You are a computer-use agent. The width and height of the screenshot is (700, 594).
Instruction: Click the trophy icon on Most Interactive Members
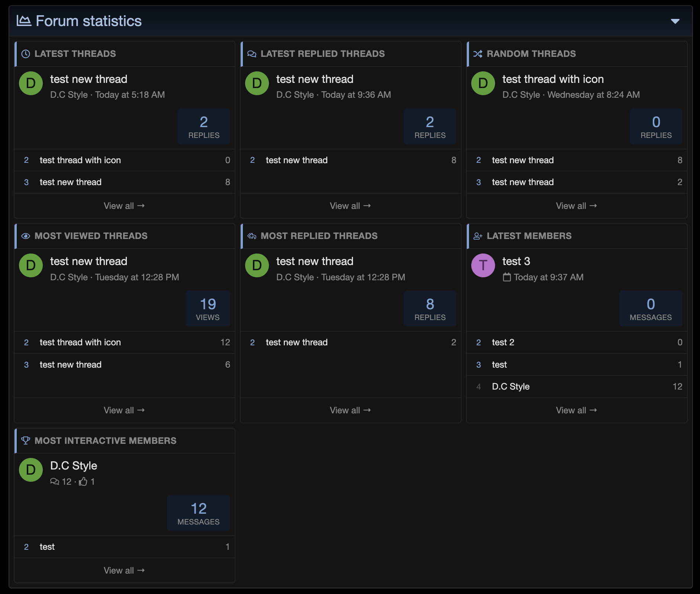point(25,440)
